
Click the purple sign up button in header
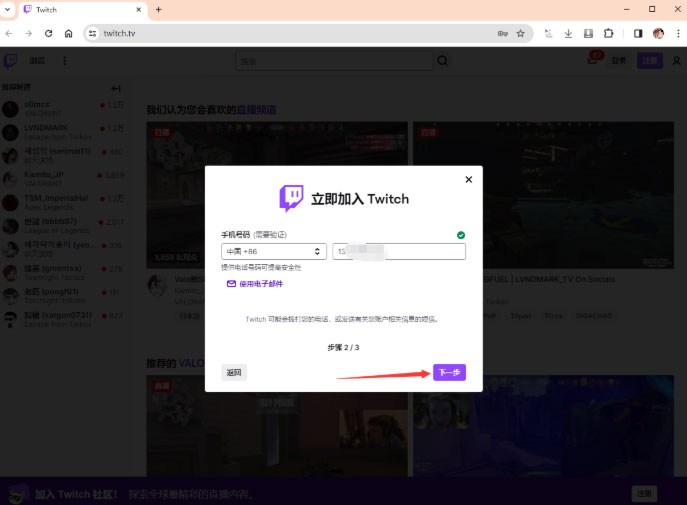point(649,60)
